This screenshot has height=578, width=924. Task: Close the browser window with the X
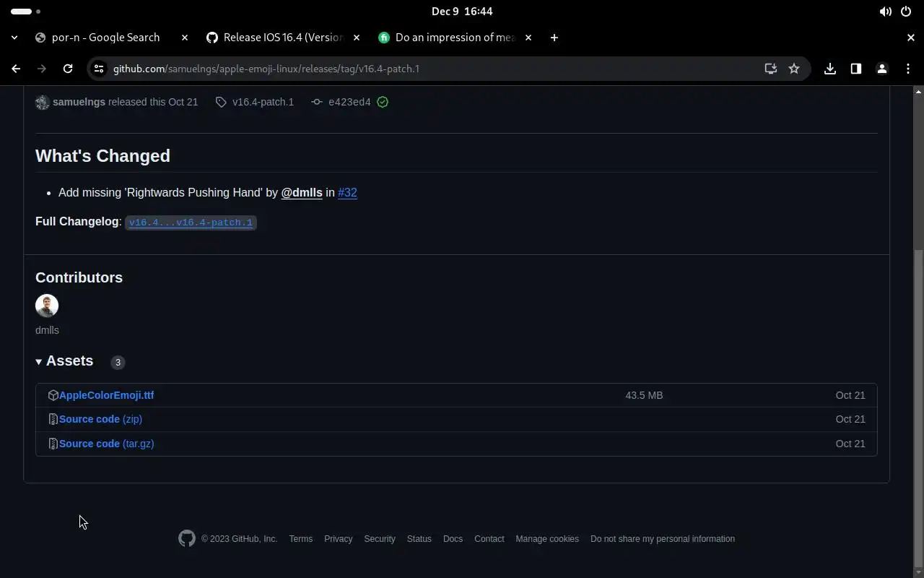tap(911, 38)
